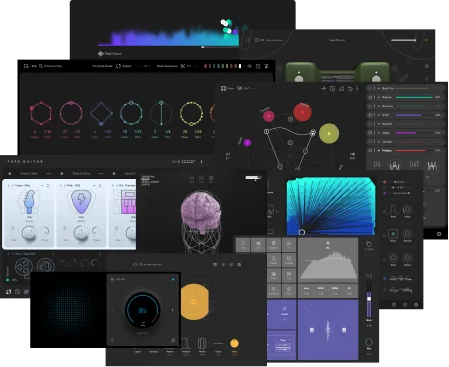
Task: Open the preset list icon in sequencer window
Action: coord(26,66)
